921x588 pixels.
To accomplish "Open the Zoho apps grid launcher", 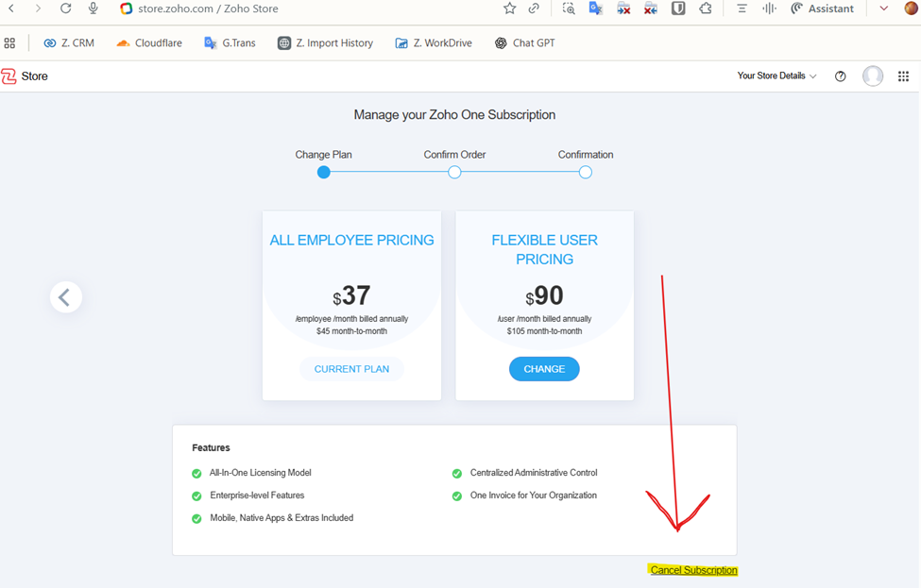I will click(x=903, y=76).
